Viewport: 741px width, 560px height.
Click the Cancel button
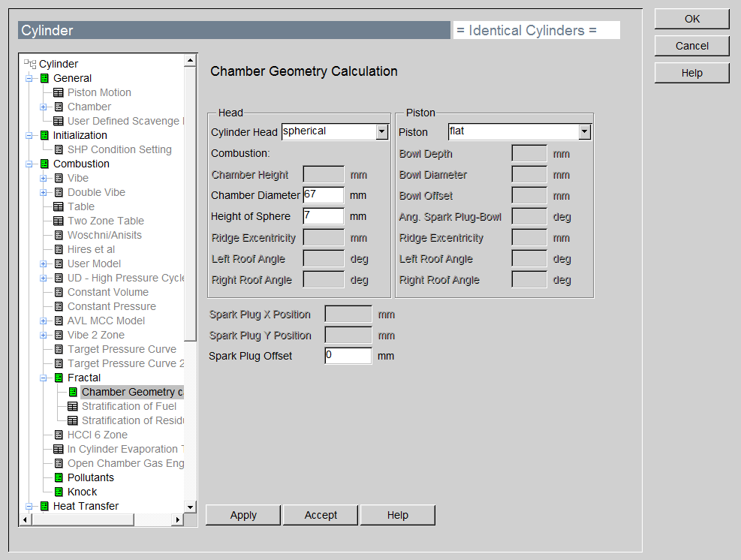(692, 46)
